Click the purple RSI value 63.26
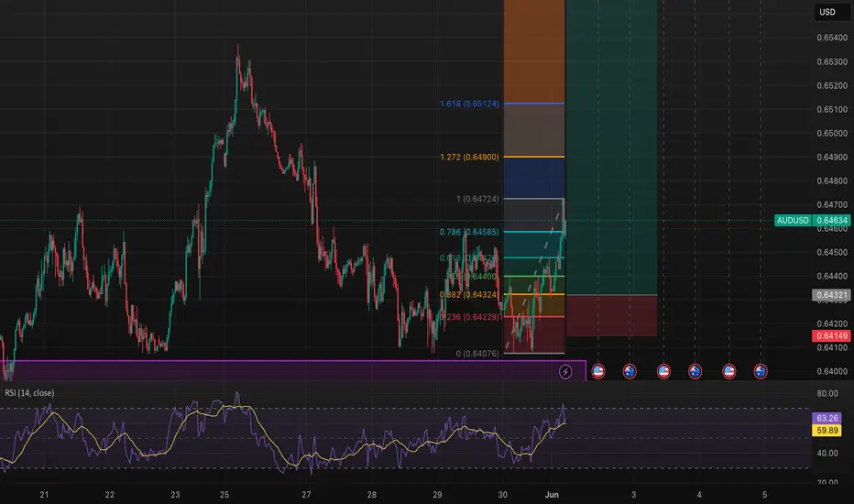 pyautogui.click(x=827, y=418)
